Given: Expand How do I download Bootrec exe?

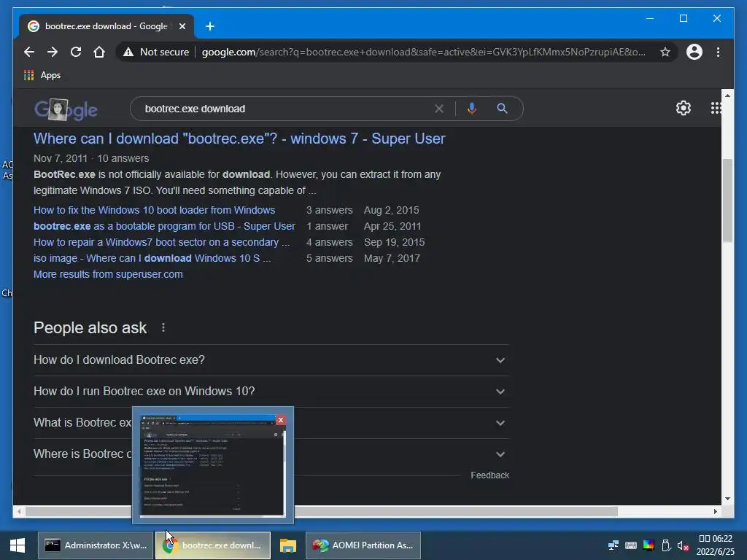Looking at the screenshot, I should pos(271,360).
